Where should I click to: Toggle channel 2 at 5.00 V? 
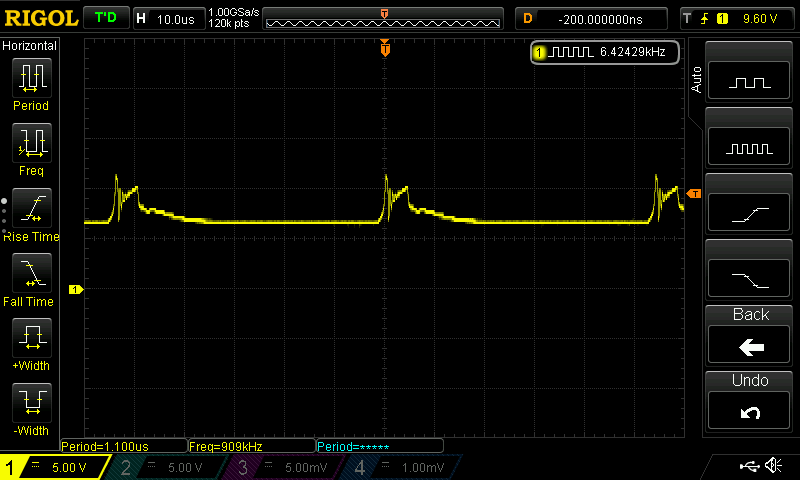pos(168,467)
